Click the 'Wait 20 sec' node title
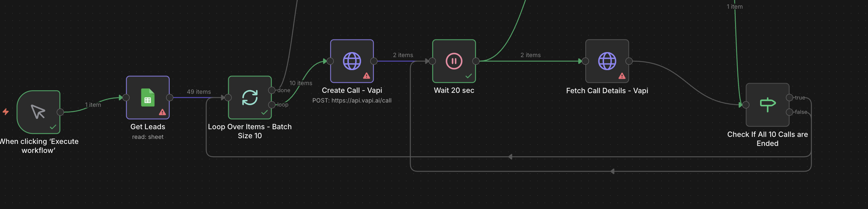This screenshot has width=868, height=209. coord(454,90)
